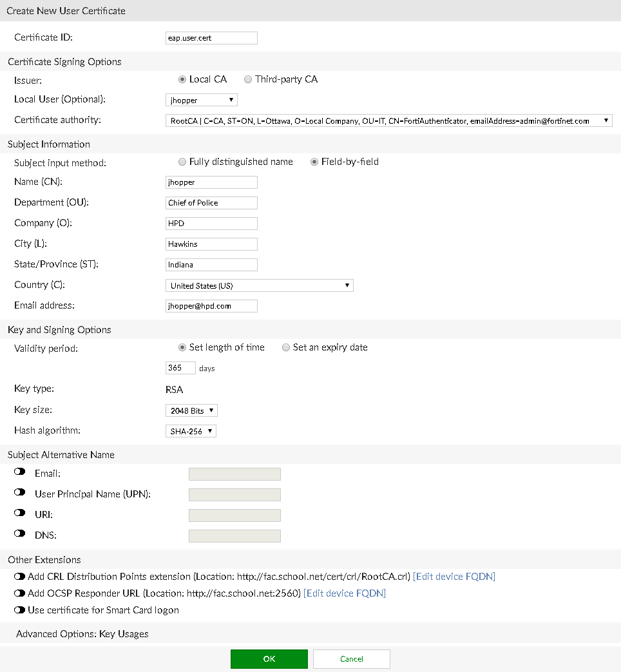Click Edit device FQDN next to CRL location
The height and width of the screenshot is (672, 621).
454,576
